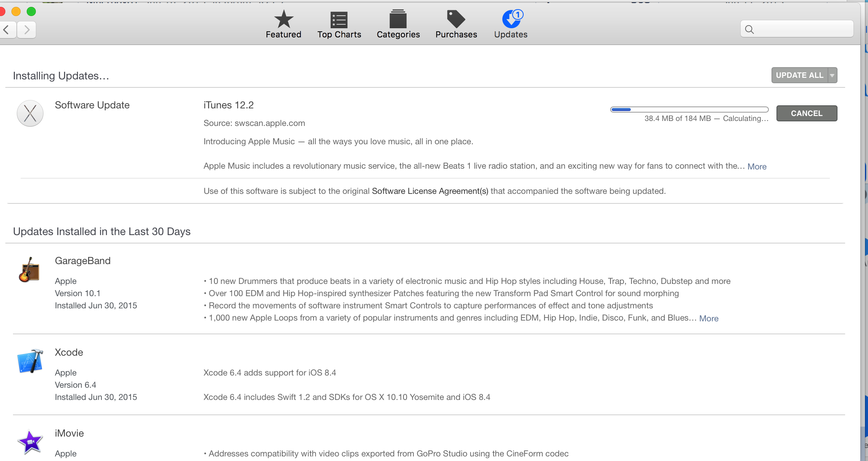Image resolution: width=868 pixels, height=461 pixels.
Task: Click the yellow minimize window button
Action: pyautogui.click(x=16, y=11)
